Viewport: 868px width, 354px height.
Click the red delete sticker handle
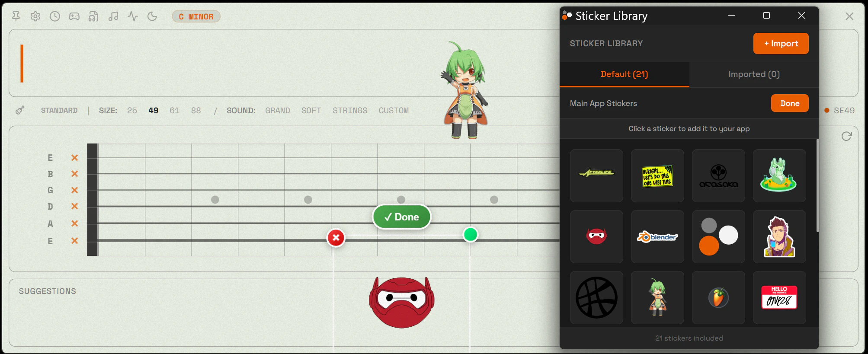(x=336, y=238)
